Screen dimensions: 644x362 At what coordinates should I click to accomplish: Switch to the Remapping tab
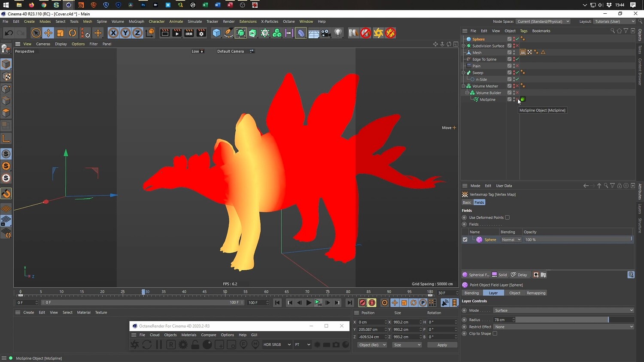(x=536, y=293)
